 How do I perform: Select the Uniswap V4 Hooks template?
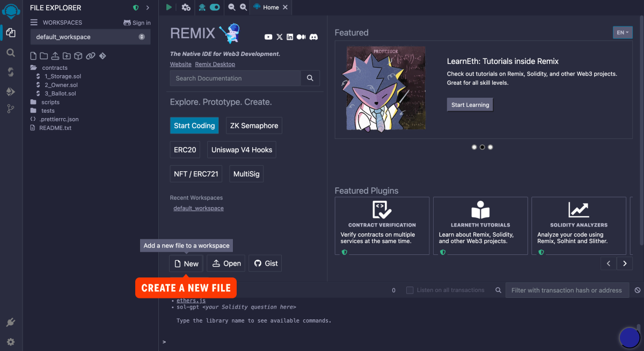pos(242,150)
